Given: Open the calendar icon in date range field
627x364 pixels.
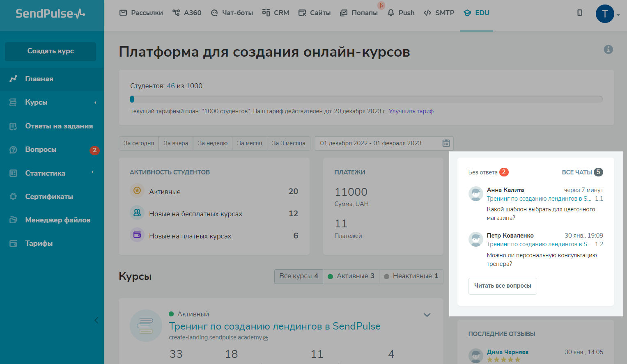Looking at the screenshot, I should pos(446,143).
